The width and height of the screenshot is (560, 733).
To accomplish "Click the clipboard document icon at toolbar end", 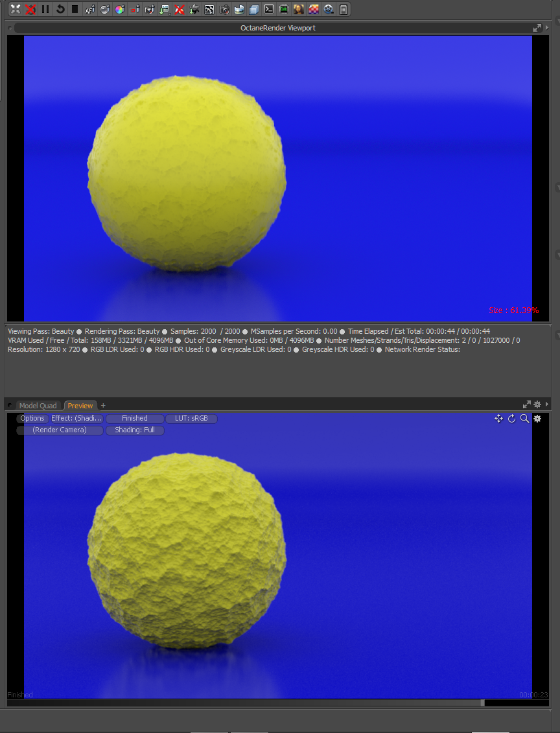I will coord(343,9).
